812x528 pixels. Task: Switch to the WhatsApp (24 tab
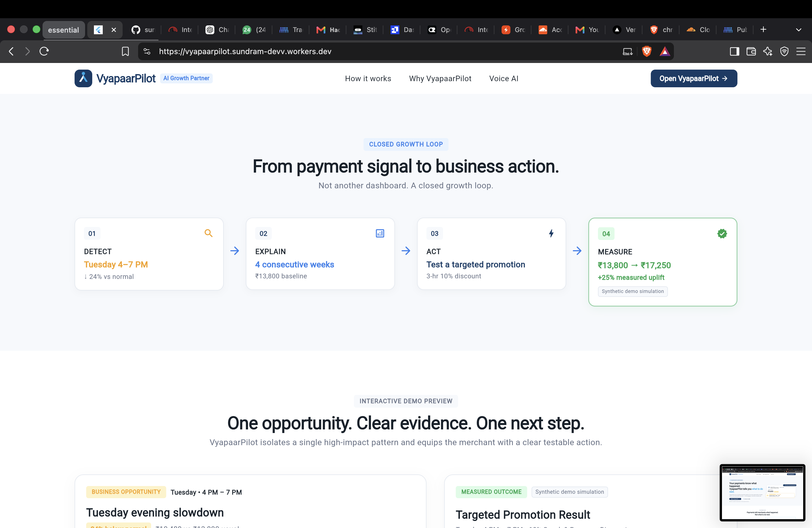click(254, 30)
